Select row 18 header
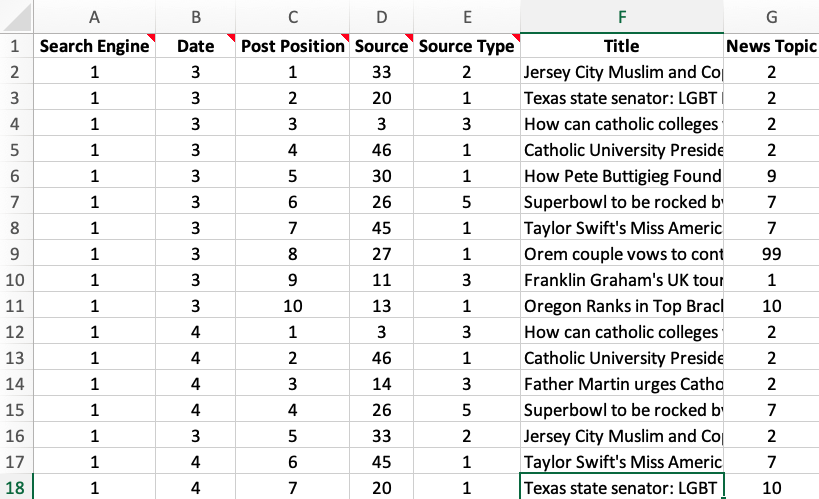 (16, 488)
